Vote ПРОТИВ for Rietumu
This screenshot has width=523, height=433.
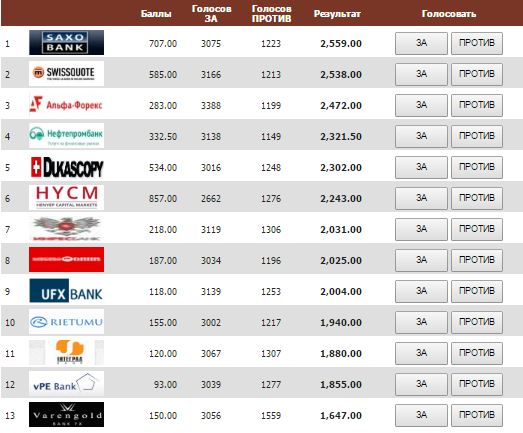(x=477, y=323)
